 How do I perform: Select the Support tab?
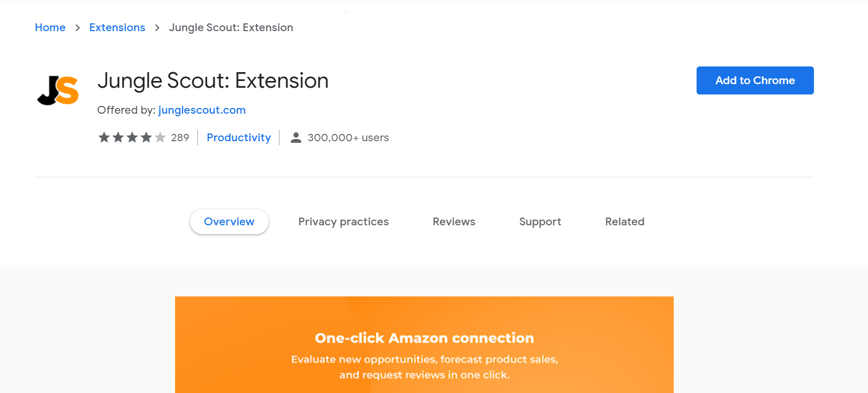point(540,222)
